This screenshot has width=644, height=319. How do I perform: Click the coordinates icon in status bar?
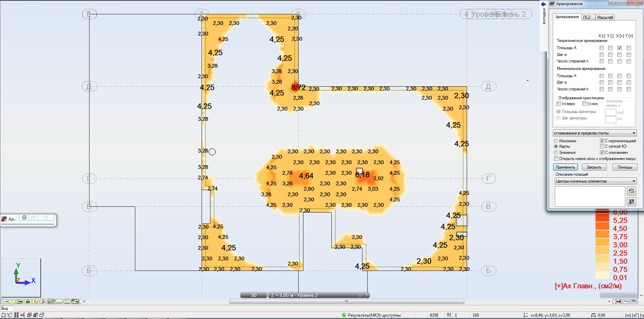526,315
